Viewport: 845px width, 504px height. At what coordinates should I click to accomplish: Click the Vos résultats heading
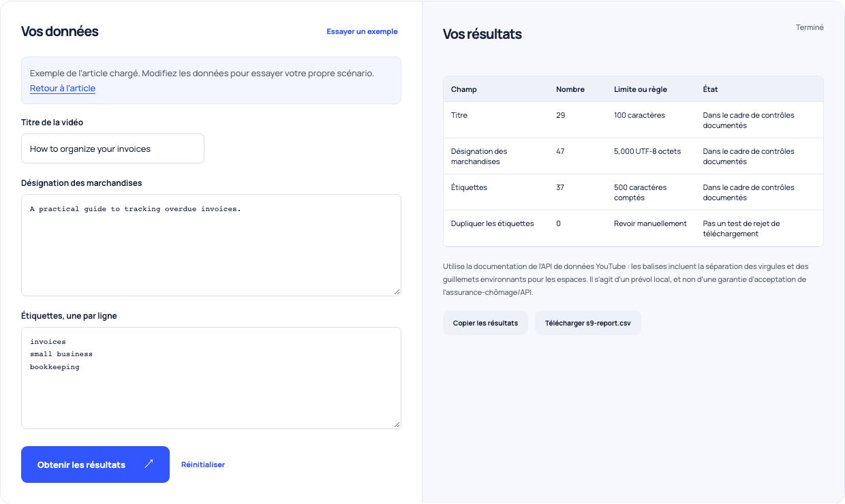coord(482,34)
